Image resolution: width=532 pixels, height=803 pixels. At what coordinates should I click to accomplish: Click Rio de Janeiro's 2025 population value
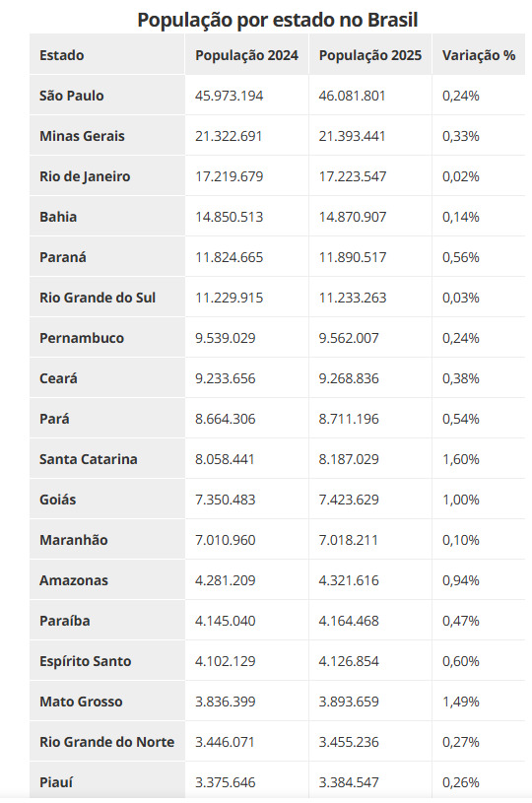point(353,176)
